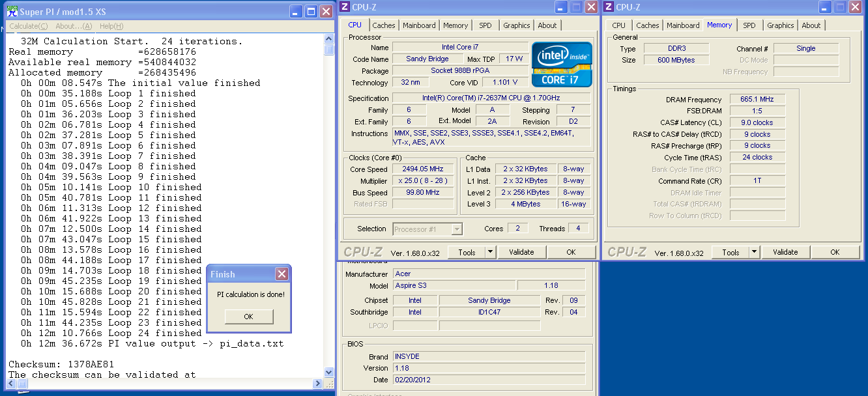Screen dimensions: 868x396
Task: Click the motherboard Manufacturer value Acer
Action: (x=489, y=274)
